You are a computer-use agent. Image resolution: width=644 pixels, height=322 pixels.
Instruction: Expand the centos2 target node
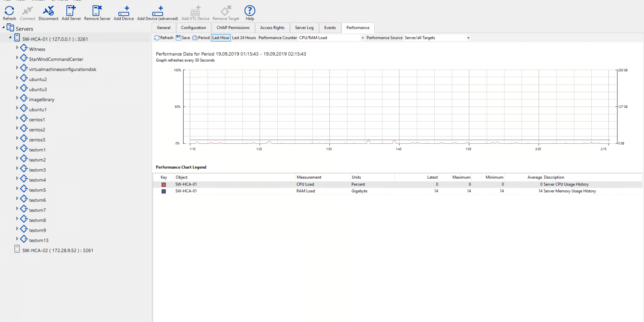17,128
